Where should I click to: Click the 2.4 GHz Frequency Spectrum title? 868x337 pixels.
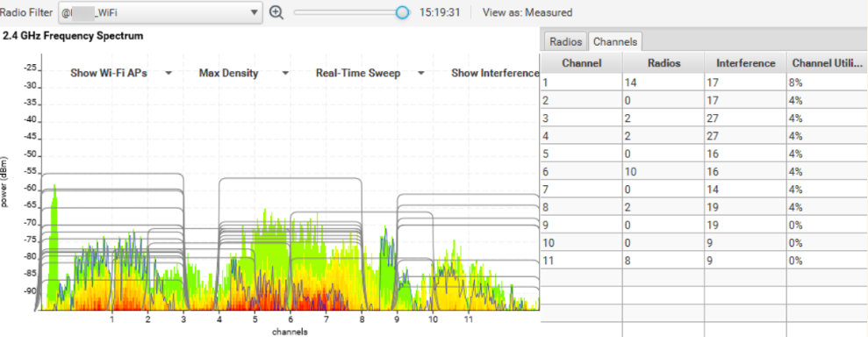[x=73, y=36]
